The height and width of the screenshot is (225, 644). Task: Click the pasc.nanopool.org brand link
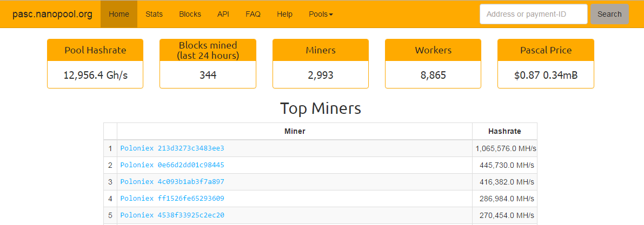(52, 15)
